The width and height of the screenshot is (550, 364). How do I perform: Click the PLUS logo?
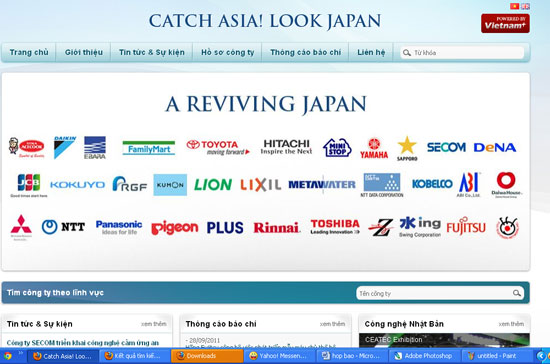[x=225, y=228]
